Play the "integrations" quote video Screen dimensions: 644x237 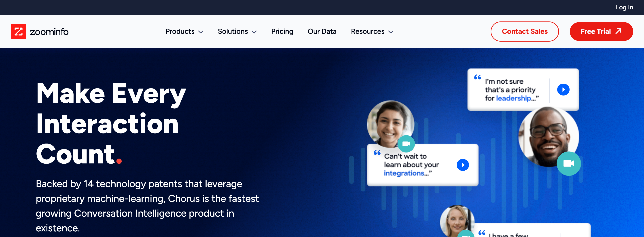[x=462, y=165]
